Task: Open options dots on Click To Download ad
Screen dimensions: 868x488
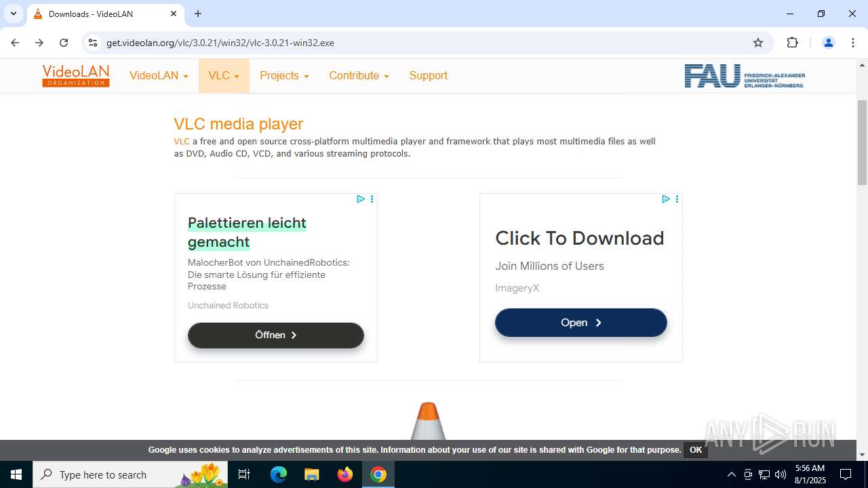Action: click(677, 199)
